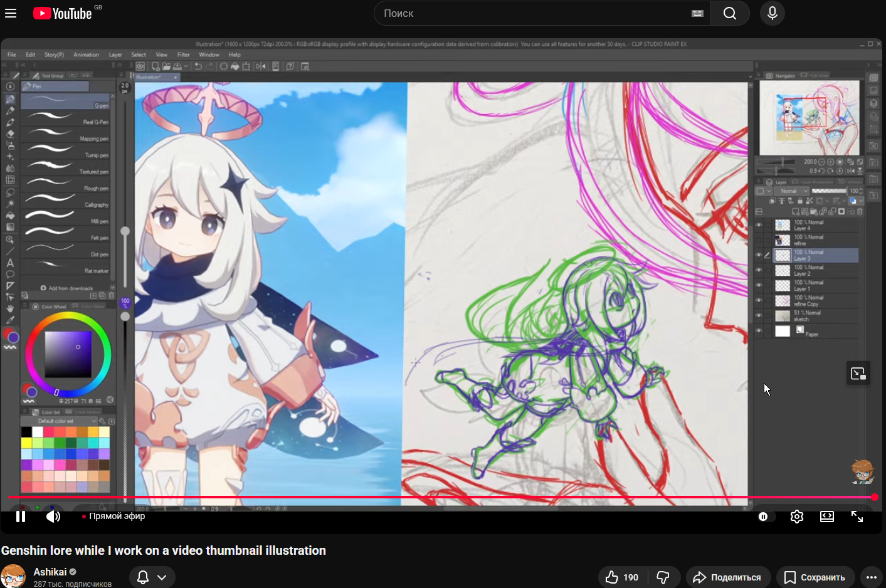
Task: Choose the Eraser tool in the tool palette
Action: click(x=10, y=134)
